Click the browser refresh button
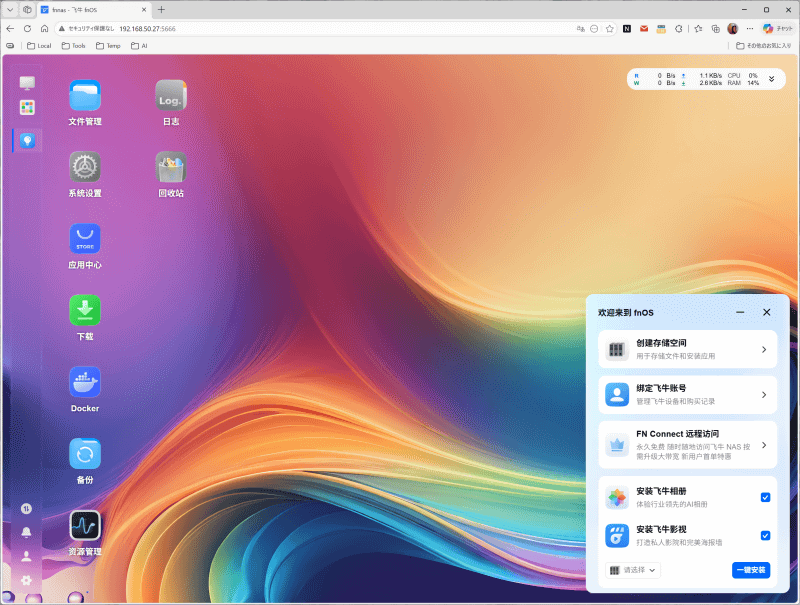800x605 pixels. tap(28, 29)
